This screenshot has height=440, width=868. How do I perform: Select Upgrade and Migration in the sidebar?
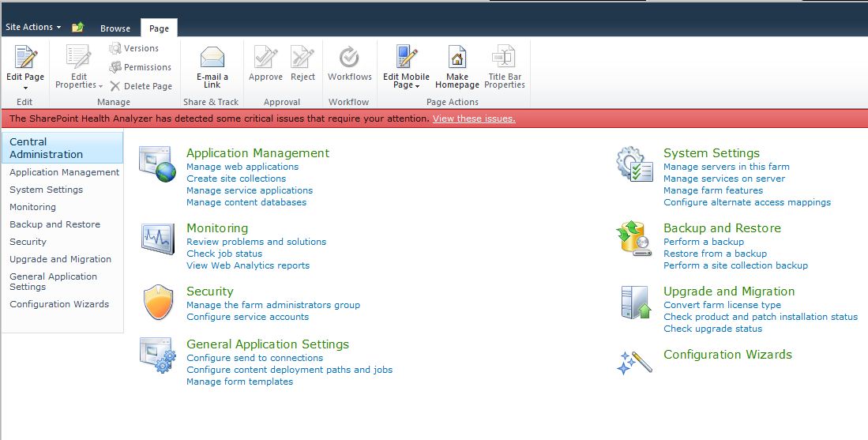click(60, 259)
